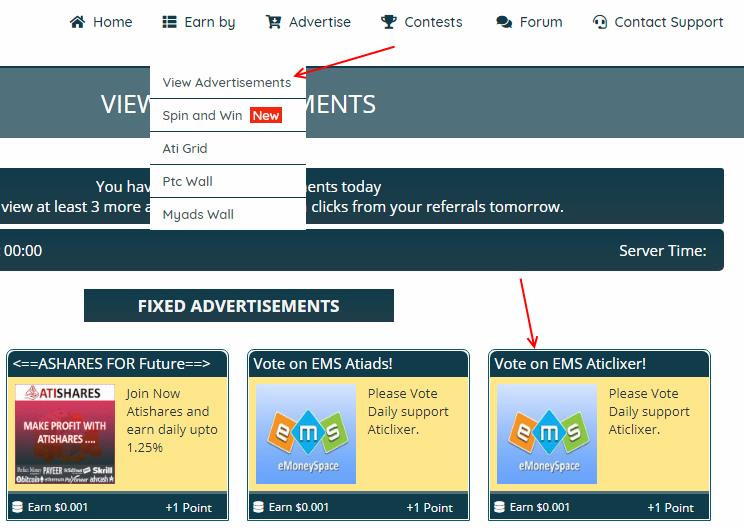The width and height of the screenshot is (744, 528).
Task: Click +1 Point on EMS Atiads card
Action: [429, 508]
